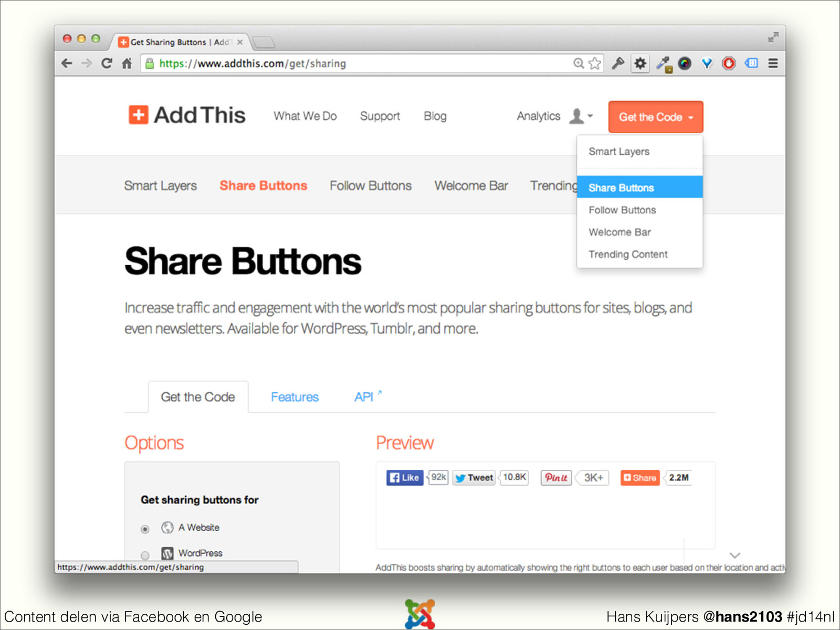Go to Follow Buttons in the sub-navigation
The height and width of the screenshot is (630, 840).
(371, 186)
